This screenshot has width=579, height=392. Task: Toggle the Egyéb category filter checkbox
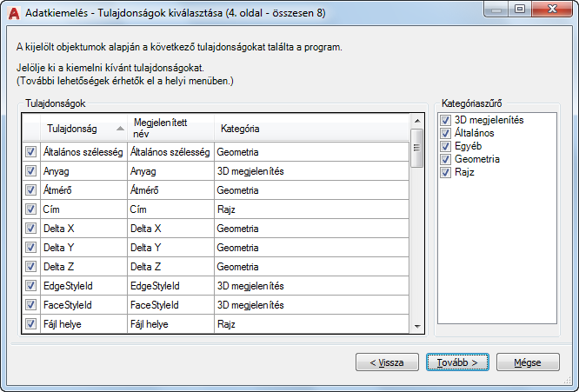click(446, 146)
